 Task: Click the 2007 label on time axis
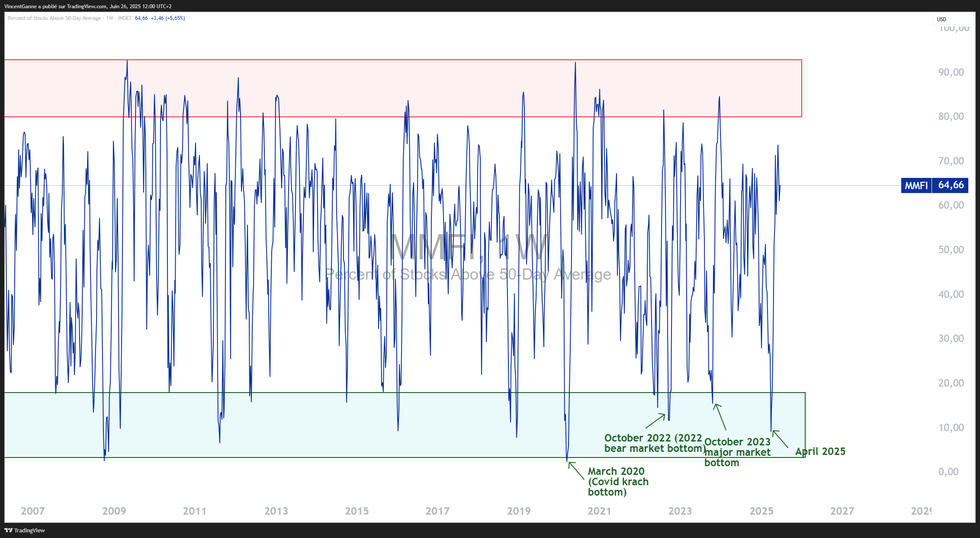coord(33,511)
